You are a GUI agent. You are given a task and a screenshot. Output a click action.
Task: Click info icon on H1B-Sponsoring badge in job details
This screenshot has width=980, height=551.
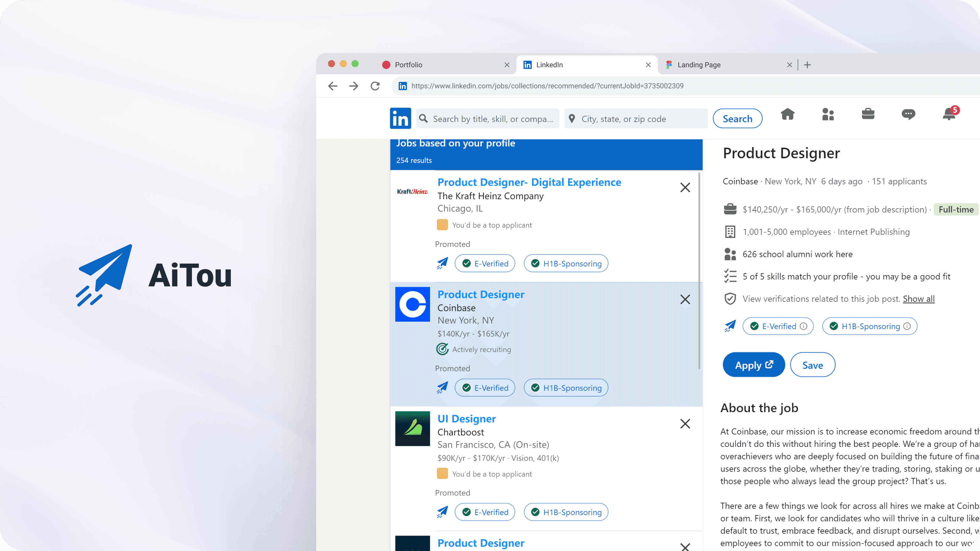pos(907,326)
